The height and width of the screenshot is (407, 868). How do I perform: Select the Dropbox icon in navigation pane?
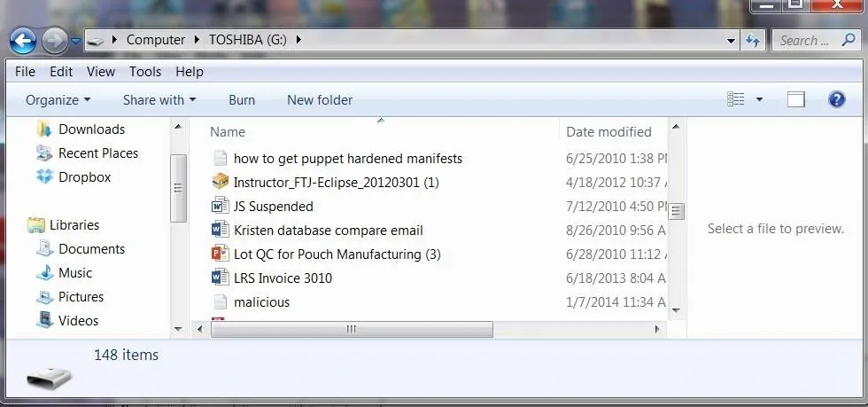tap(44, 176)
